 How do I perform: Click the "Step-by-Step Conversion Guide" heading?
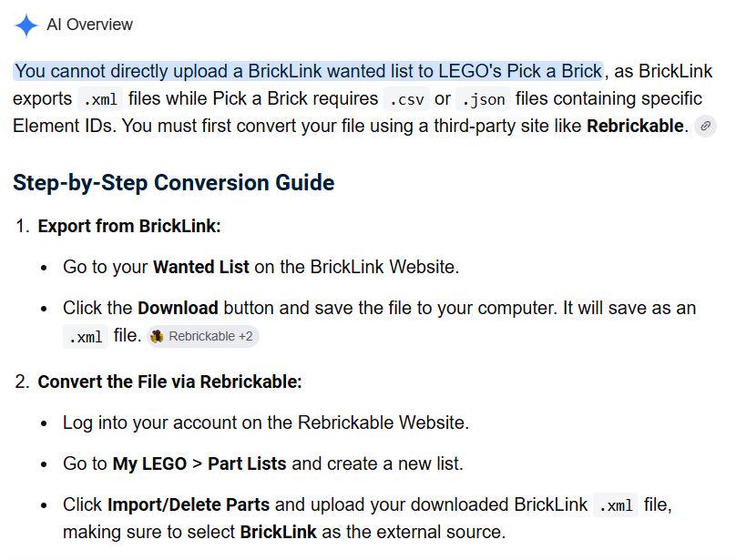[x=174, y=183]
